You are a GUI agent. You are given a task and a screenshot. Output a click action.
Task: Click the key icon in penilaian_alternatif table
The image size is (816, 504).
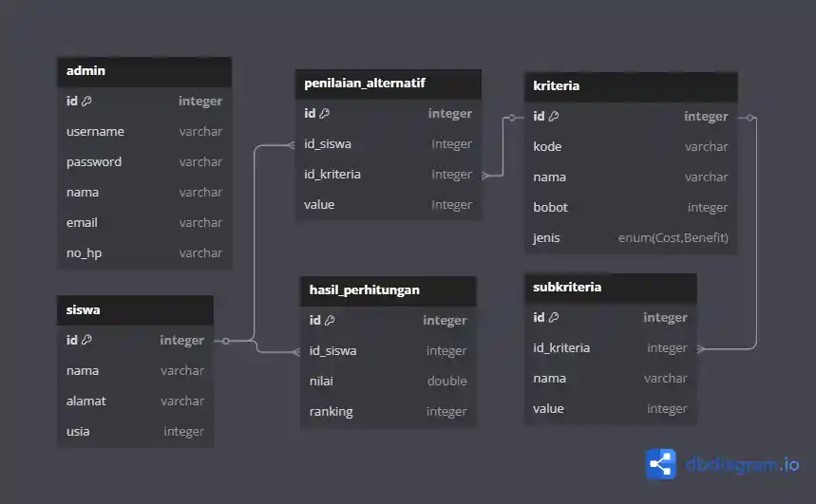tap(324, 114)
